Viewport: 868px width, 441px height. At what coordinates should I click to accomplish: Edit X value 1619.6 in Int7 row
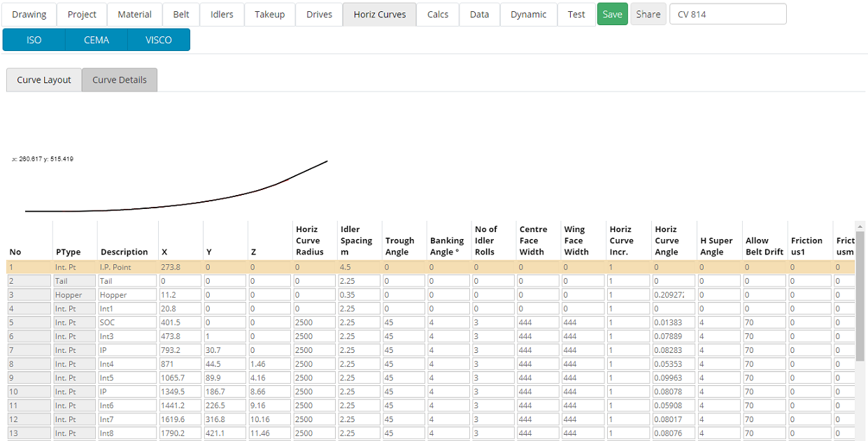pos(181,419)
